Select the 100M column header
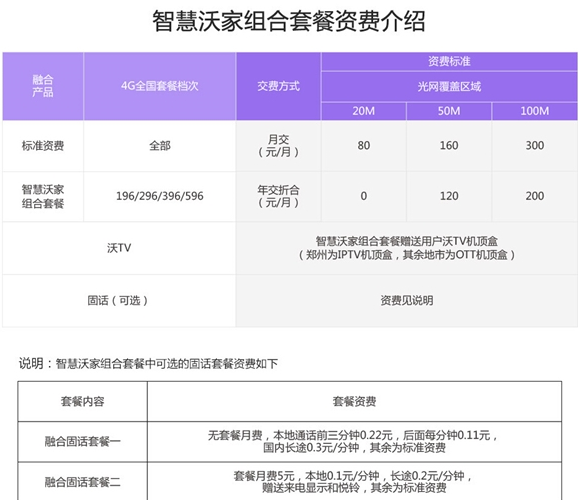The width and height of the screenshot is (578, 500). pyautogui.click(x=535, y=111)
